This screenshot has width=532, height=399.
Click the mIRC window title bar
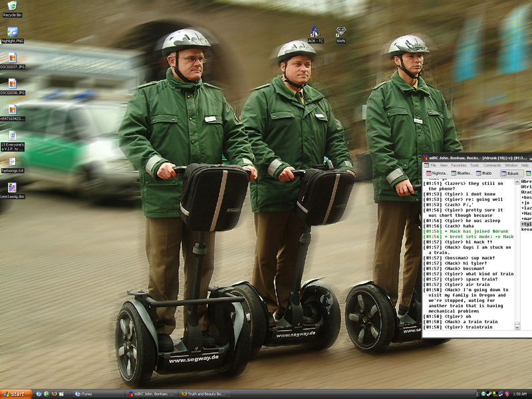click(478, 158)
